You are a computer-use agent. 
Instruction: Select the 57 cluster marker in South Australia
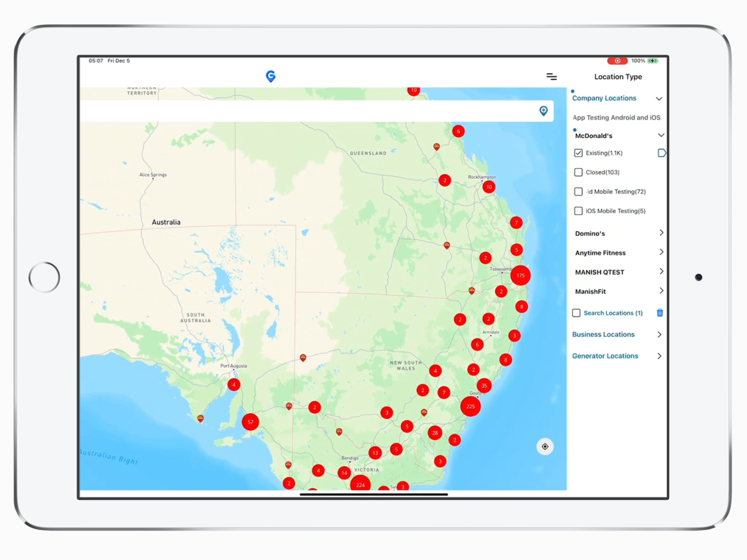[250, 422]
